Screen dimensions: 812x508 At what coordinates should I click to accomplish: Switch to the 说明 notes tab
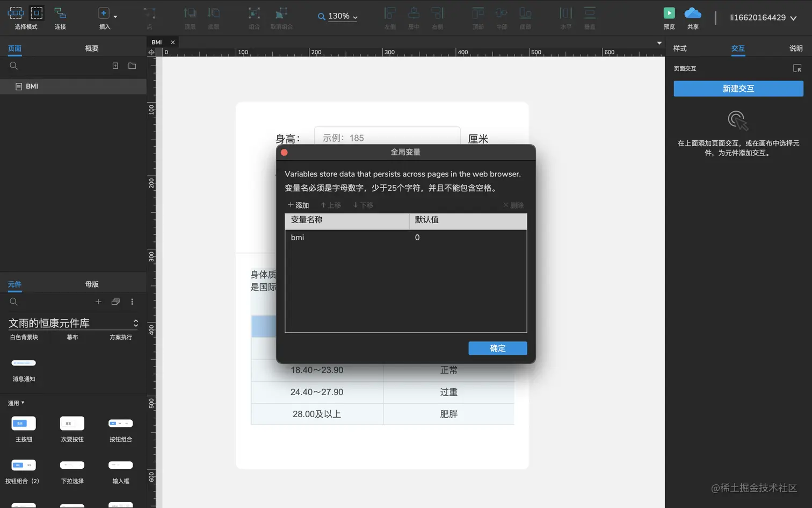coord(796,48)
